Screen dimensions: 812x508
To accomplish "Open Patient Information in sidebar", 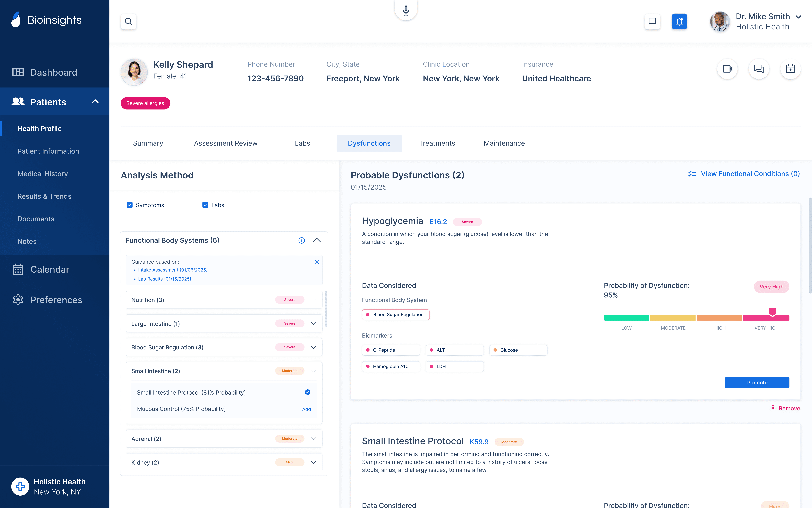I will (x=48, y=151).
